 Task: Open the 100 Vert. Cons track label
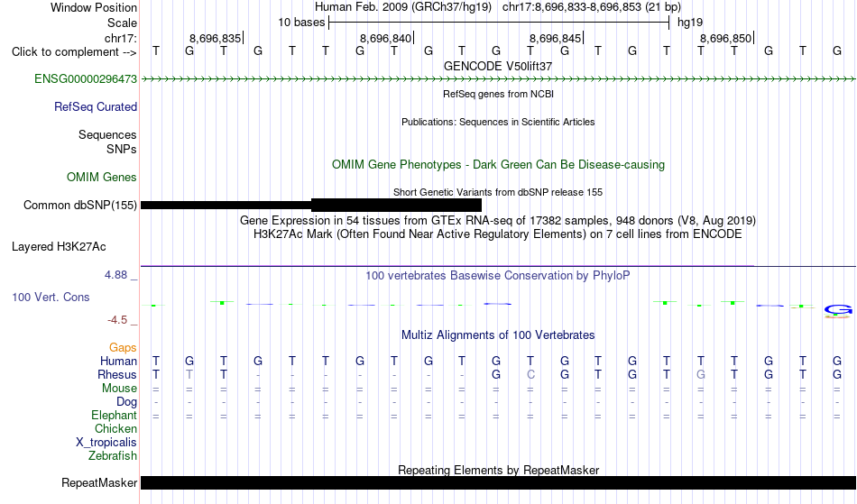coord(51,298)
